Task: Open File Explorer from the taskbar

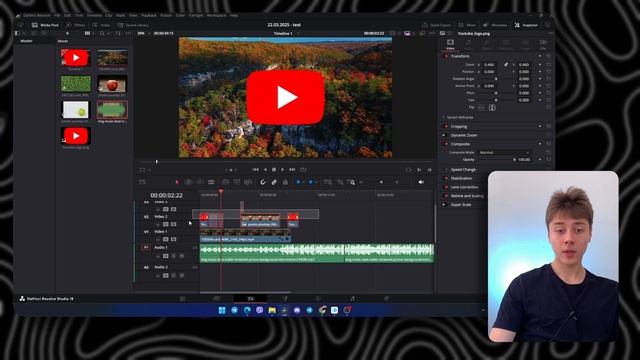Action: [x=272, y=310]
